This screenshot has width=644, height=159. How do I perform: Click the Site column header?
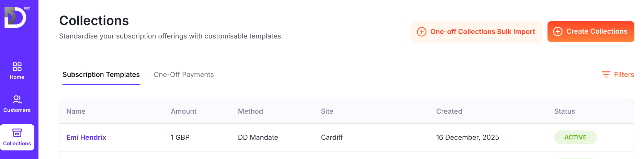point(327,111)
